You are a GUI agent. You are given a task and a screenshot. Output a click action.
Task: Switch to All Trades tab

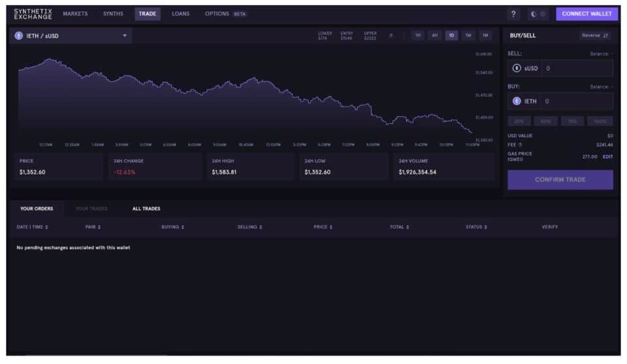point(146,209)
